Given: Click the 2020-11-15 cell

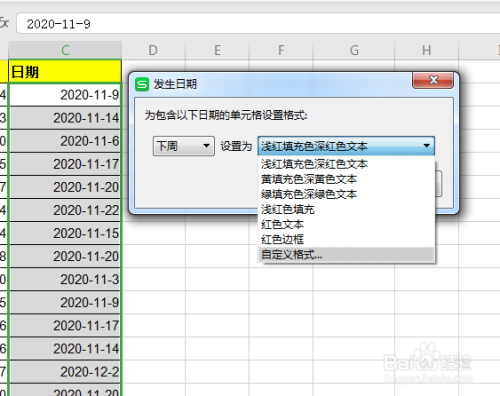Looking at the screenshot, I should point(65,233).
